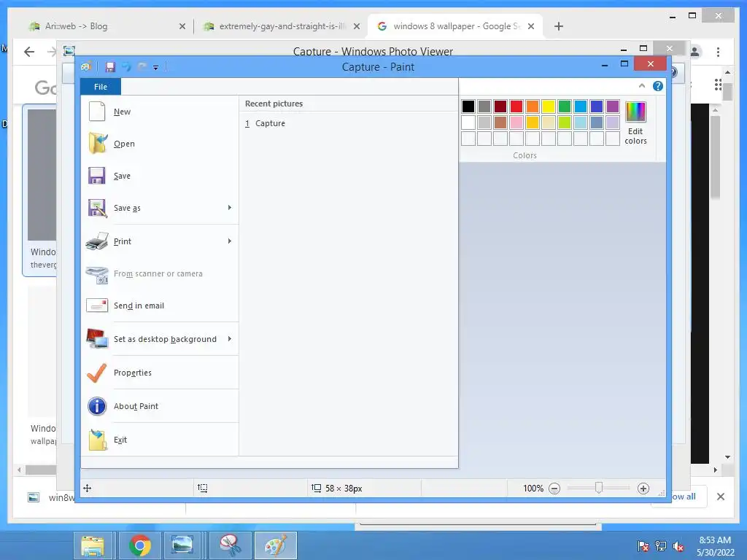Click the Photo Viewer taskbar icon
The width and height of the screenshot is (747, 560).
point(182,545)
